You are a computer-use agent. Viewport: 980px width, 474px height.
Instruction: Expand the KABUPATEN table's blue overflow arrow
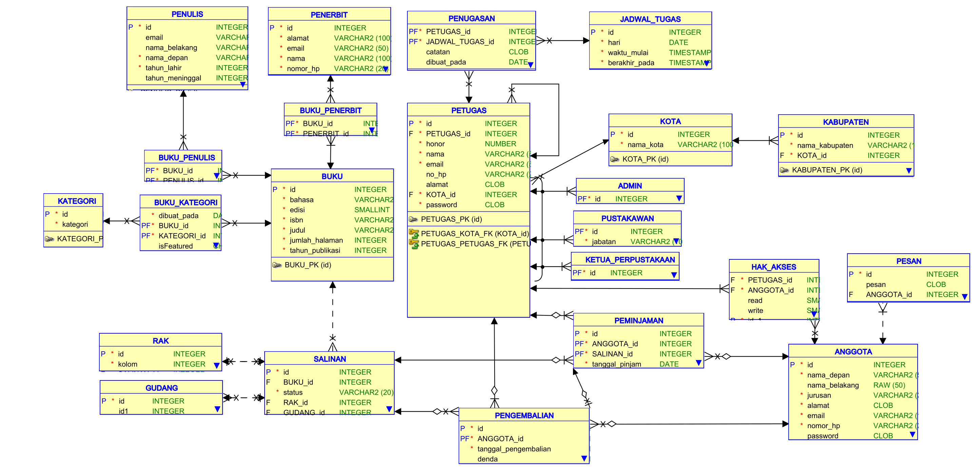click(908, 171)
